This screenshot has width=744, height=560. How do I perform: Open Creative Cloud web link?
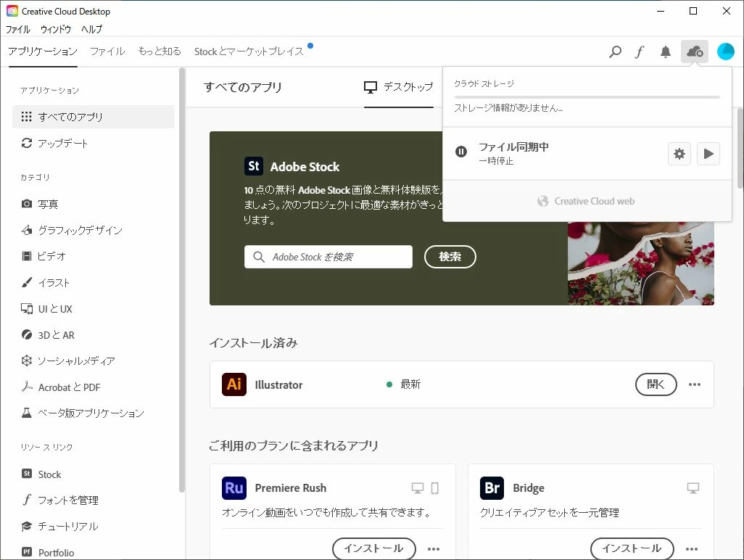(x=587, y=201)
